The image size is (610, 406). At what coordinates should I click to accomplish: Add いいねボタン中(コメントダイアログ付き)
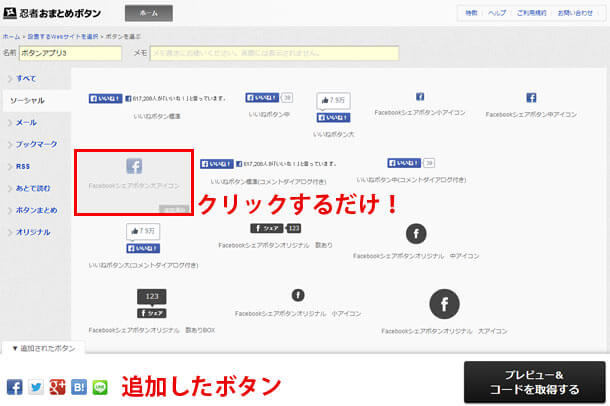point(411,170)
